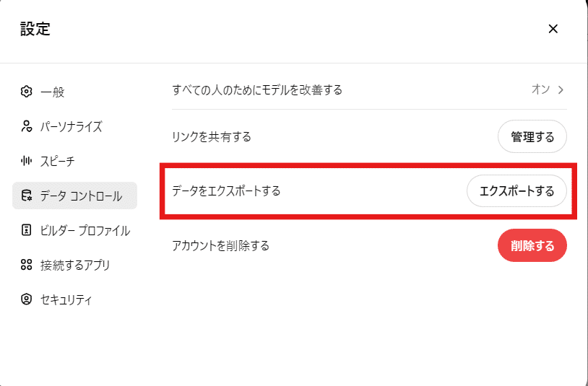Switch to the パーソナライズ tab label
This screenshot has width=588, height=386.
click(71, 126)
